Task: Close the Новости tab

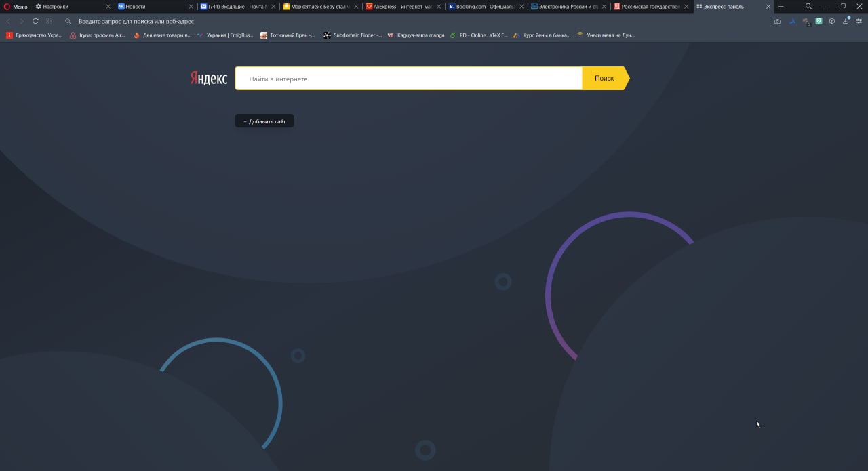Action: pos(191,6)
